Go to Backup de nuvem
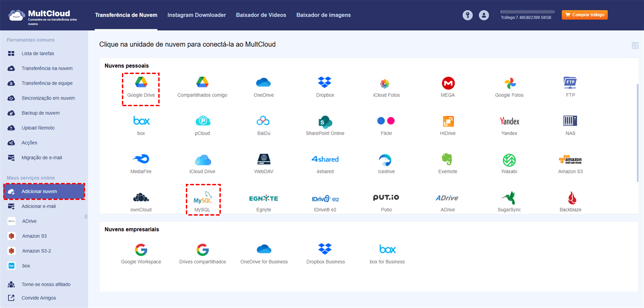 [x=40, y=113]
